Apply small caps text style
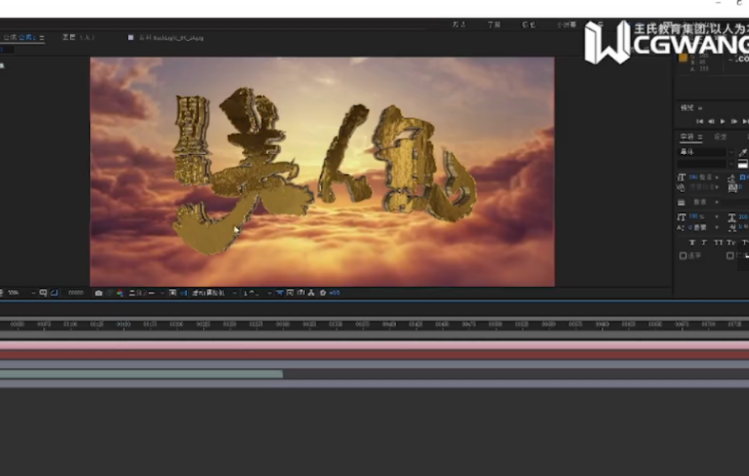Viewport: 749px width, 476px height. pos(731,243)
